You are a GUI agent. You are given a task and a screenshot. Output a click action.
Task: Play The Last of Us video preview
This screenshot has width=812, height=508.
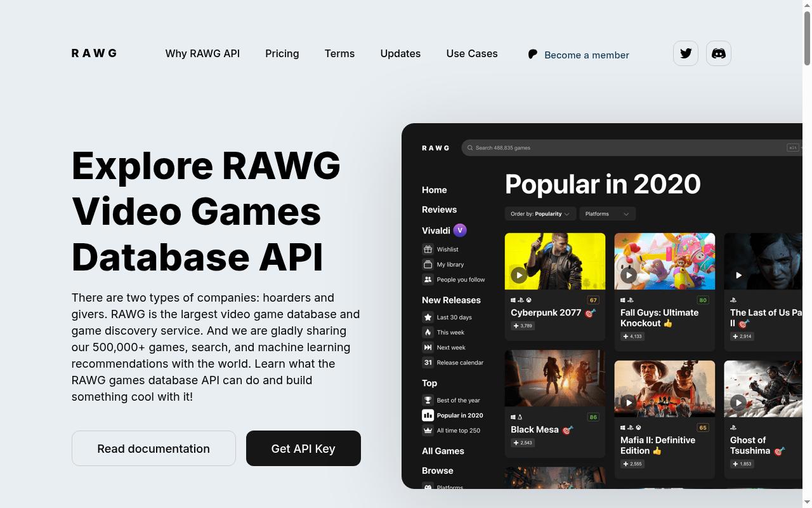(x=738, y=275)
